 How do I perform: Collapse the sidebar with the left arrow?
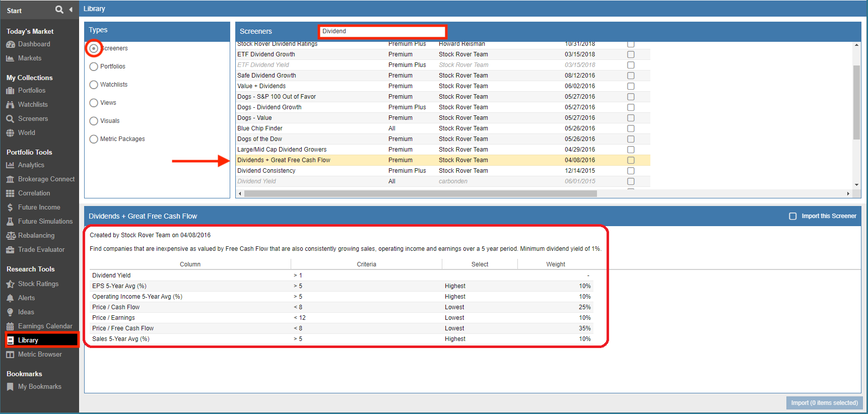(71, 10)
